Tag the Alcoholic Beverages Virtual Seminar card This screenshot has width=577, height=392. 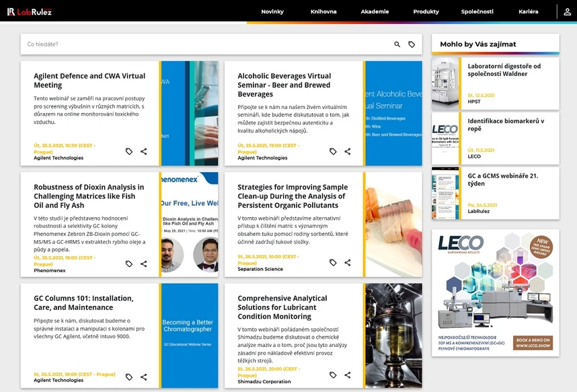pos(333,151)
